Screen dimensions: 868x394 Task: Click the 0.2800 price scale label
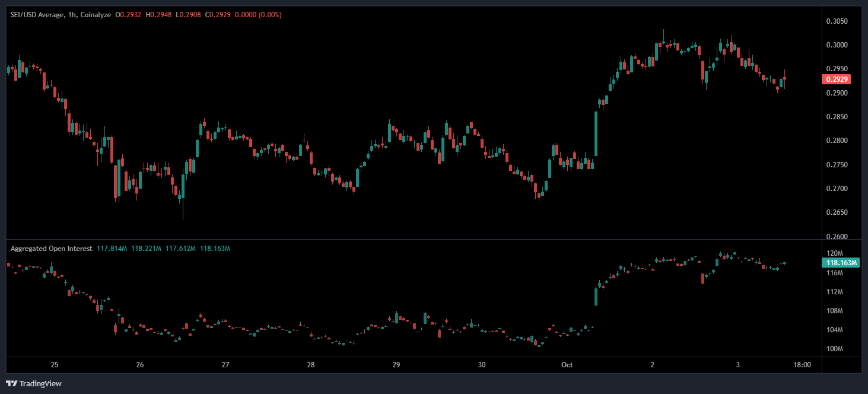[x=837, y=141]
